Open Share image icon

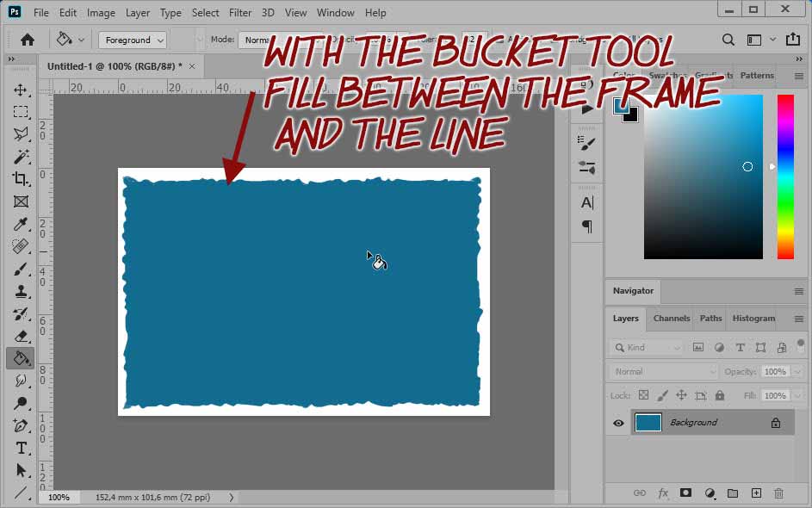click(x=793, y=40)
